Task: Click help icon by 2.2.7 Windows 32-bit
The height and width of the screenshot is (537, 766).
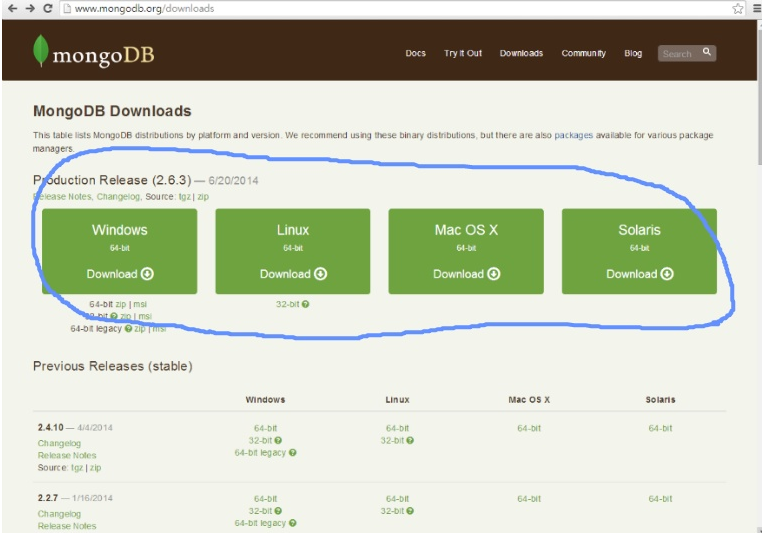Action: [278, 511]
